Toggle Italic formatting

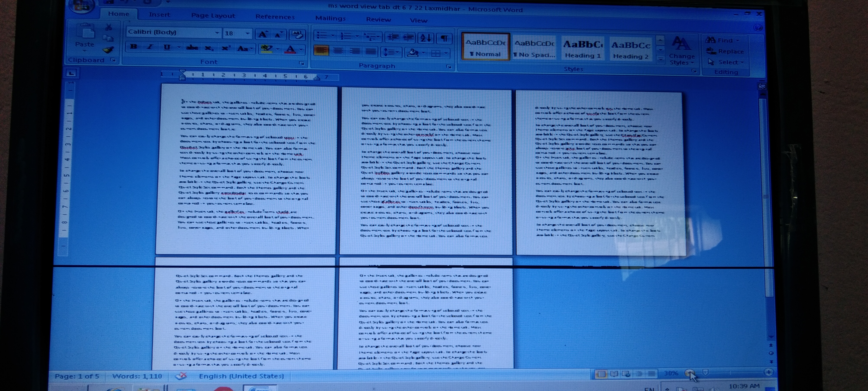pos(150,47)
